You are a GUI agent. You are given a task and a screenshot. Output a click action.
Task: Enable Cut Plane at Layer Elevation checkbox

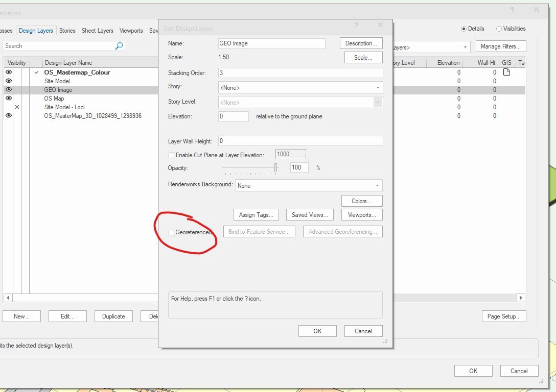click(x=172, y=155)
